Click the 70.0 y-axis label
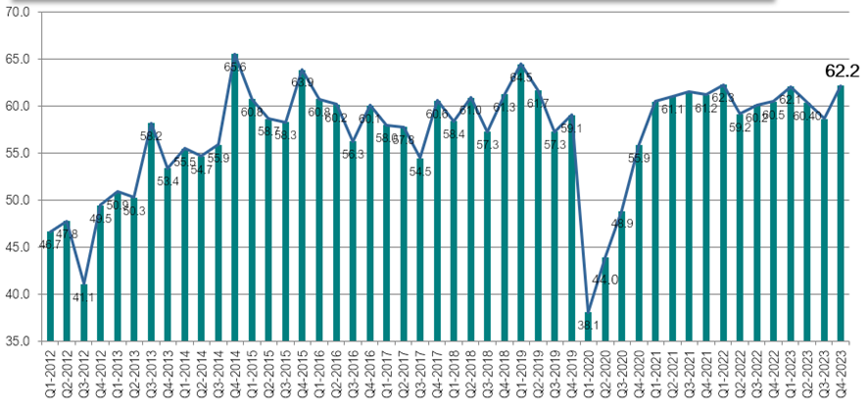 (19, 12)
